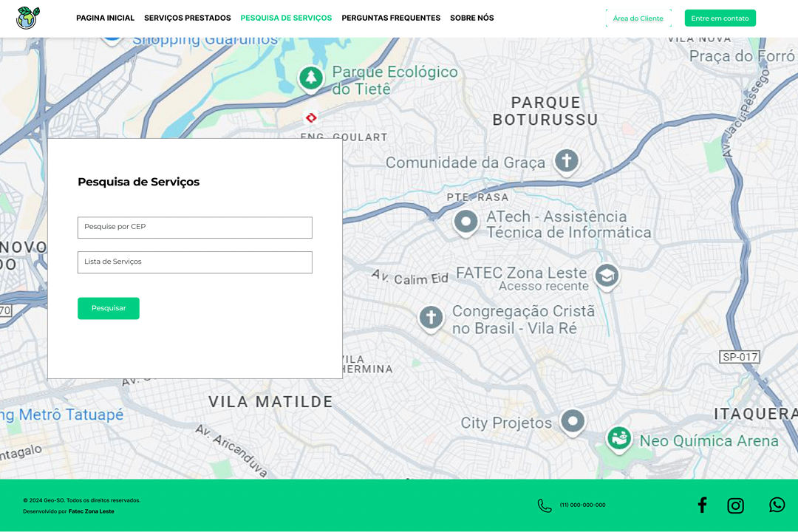This screenshot has height=532, width=798.
Task: Open the WhatsApp icon in footer
Action: point(777,505)
